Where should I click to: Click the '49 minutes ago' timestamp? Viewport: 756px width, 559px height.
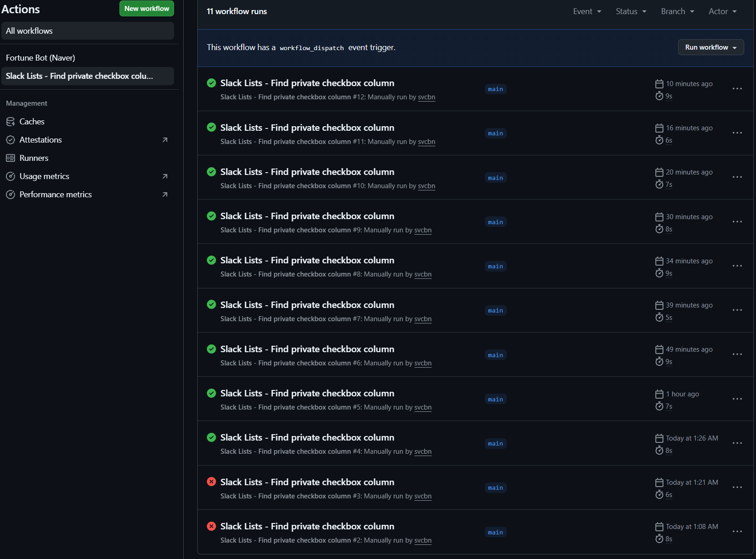coord(689,349)
